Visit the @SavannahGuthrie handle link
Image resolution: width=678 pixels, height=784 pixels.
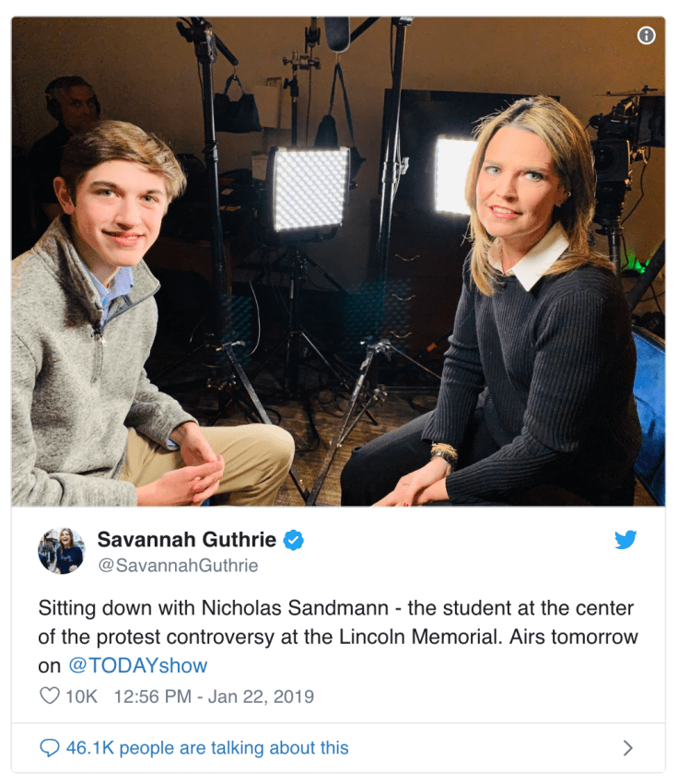click(x=178, y=566)
